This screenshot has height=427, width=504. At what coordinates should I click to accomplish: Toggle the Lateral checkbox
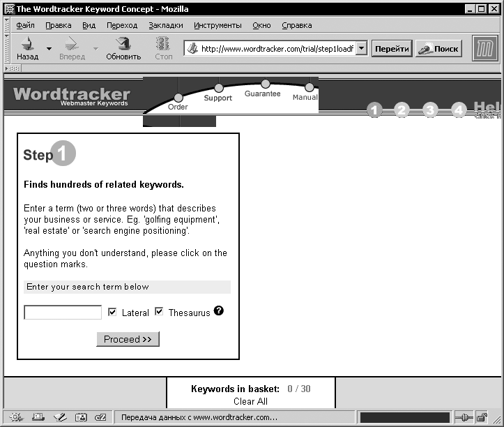coord(112,312)
